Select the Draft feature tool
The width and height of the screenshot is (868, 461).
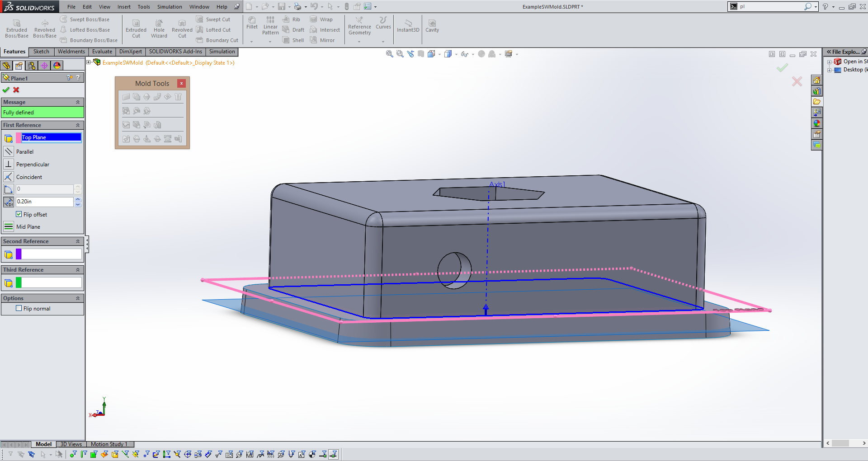pos(293,30)
